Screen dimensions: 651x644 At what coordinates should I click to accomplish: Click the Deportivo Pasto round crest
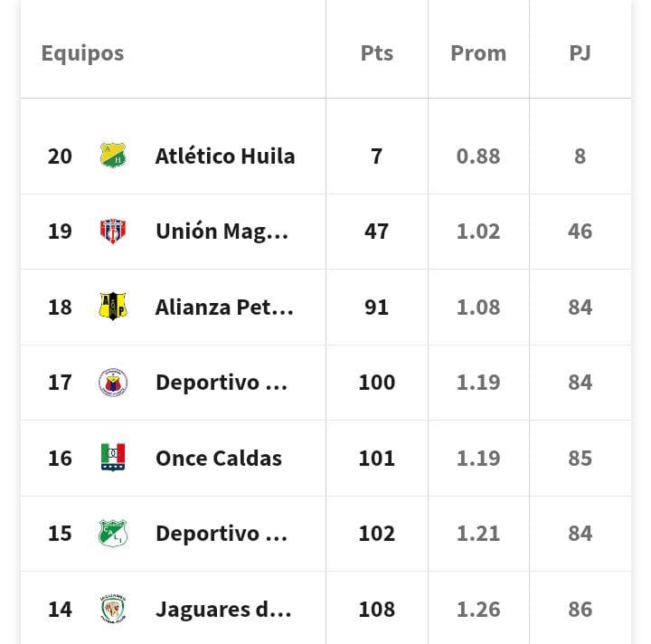(x=113, y=383)
